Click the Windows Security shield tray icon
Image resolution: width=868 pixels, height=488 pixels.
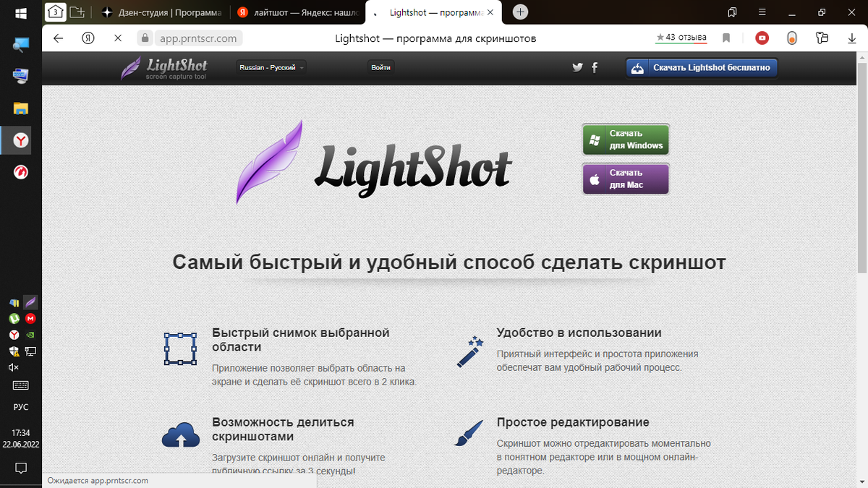tap(14, 351)
